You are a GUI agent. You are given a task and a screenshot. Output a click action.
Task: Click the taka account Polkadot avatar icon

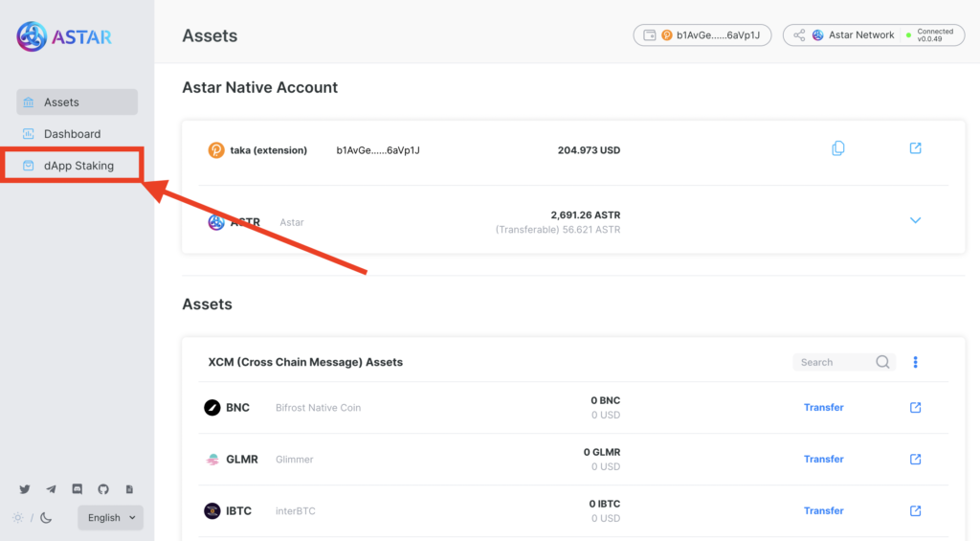[x=216, y=150]
